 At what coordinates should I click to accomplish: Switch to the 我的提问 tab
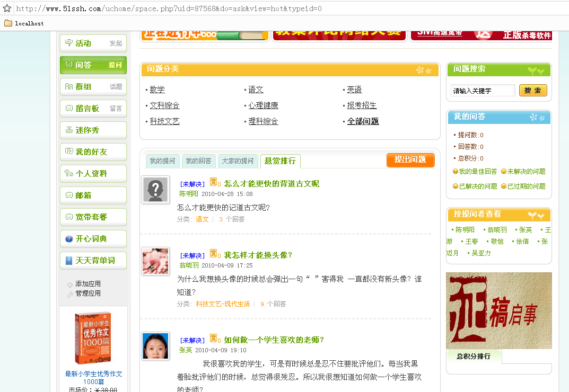tap(162, 161)
